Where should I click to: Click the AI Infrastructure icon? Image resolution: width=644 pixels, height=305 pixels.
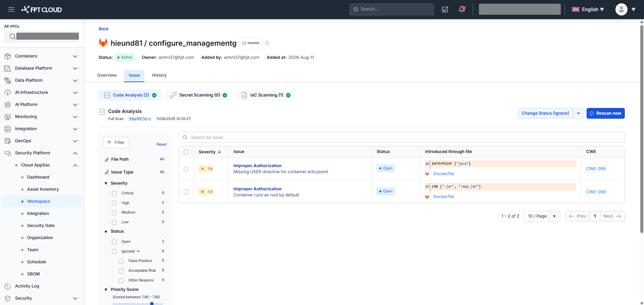(8, 92)
